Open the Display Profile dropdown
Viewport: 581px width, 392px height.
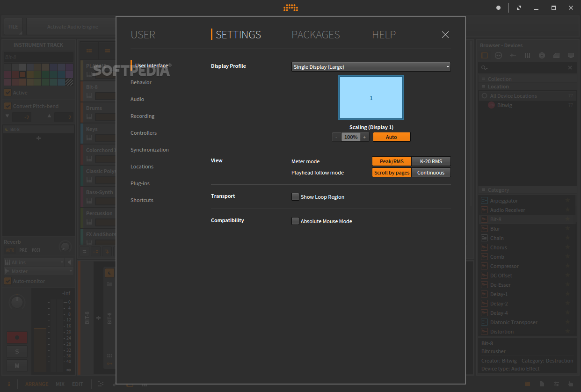(x=371, y=67)
